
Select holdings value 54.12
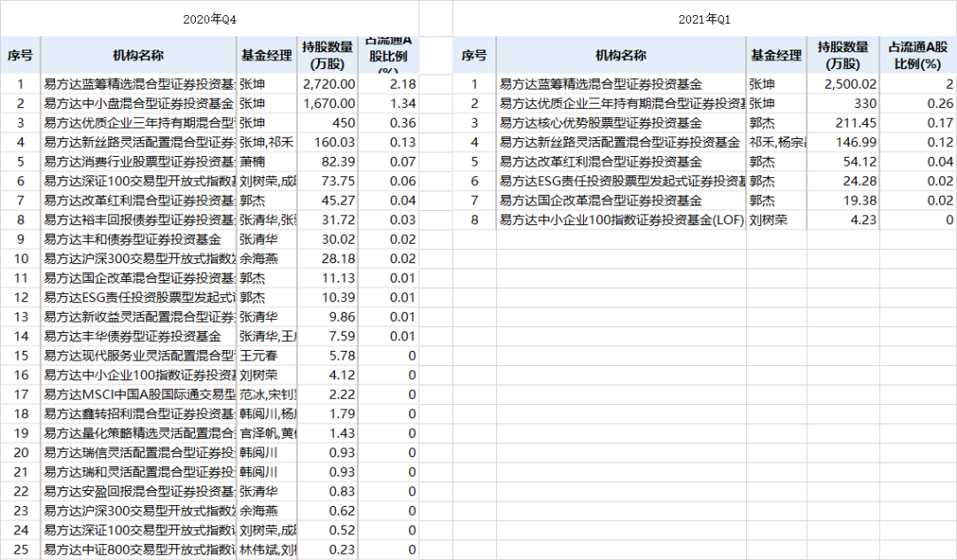843,162
